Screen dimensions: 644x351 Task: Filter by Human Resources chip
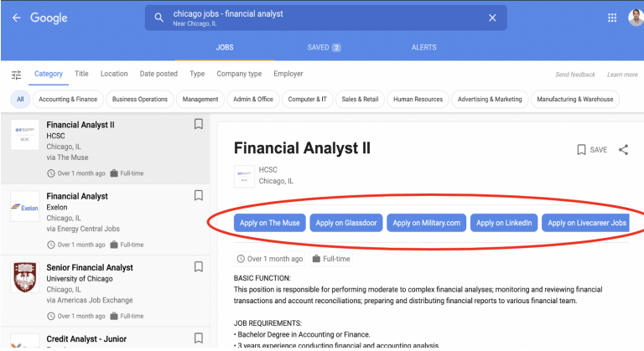[x=418, y=100]
